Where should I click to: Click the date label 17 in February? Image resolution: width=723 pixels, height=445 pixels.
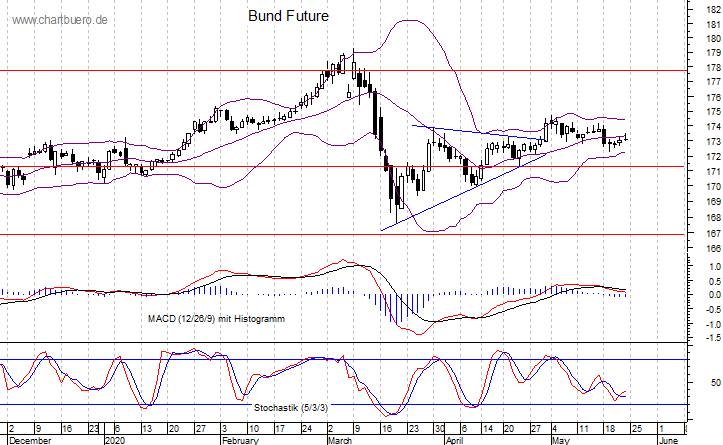[280, 429]
